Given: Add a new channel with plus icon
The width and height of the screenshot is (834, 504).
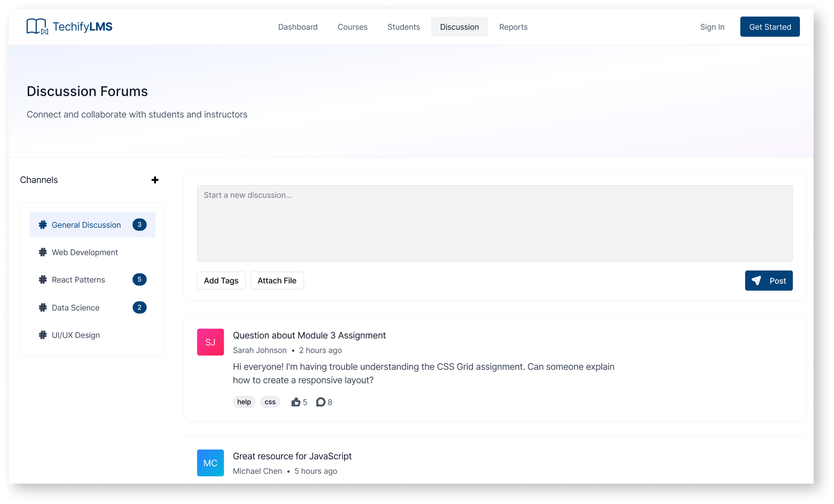Looking at the screenshot, I should [155, 180].
